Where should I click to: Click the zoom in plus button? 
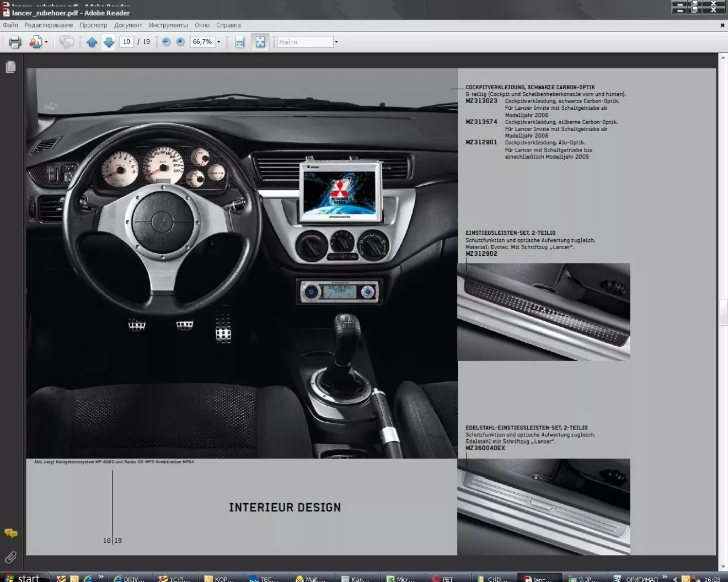[x=180, y=42]
